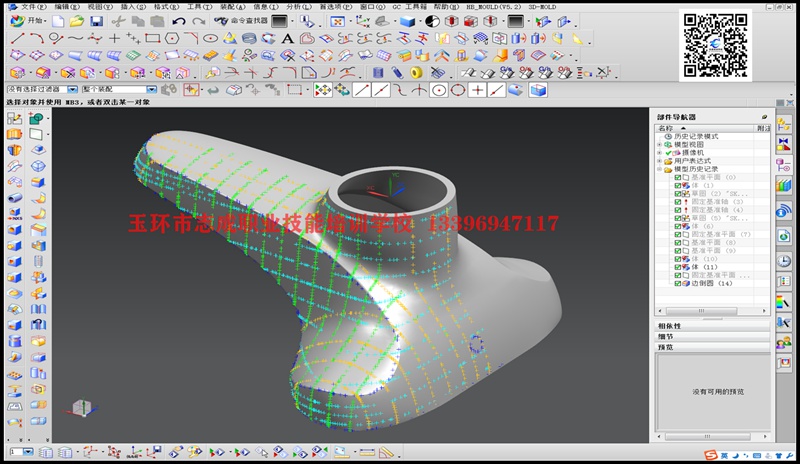This screenshot has height=464, width=800.
Task: Select the 历史记录模式 tree item
Action: point(696,136)
